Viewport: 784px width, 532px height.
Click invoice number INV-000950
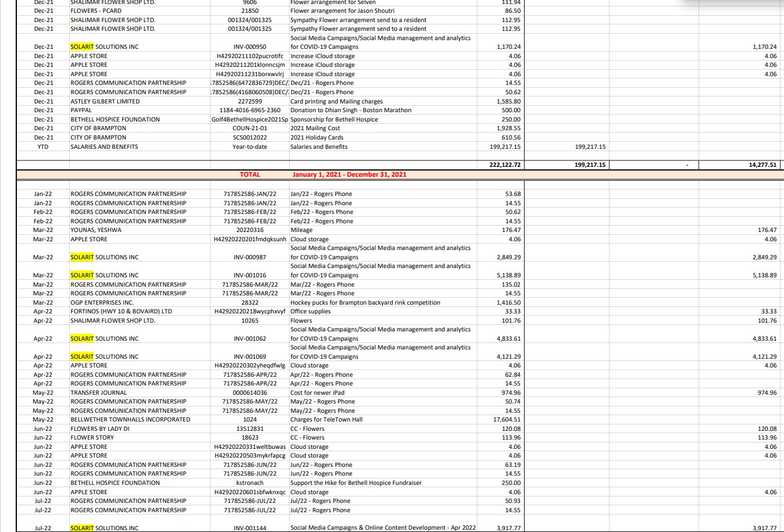(250, 47)
